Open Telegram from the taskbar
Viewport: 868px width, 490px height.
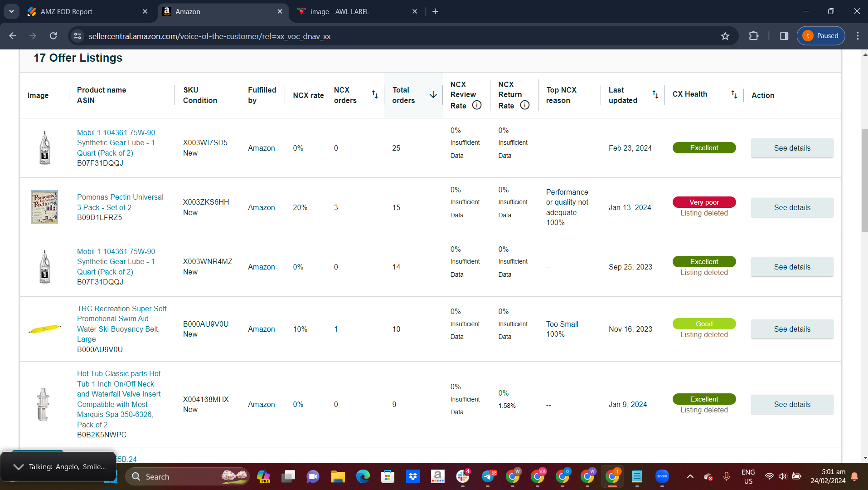click(488, 477)
